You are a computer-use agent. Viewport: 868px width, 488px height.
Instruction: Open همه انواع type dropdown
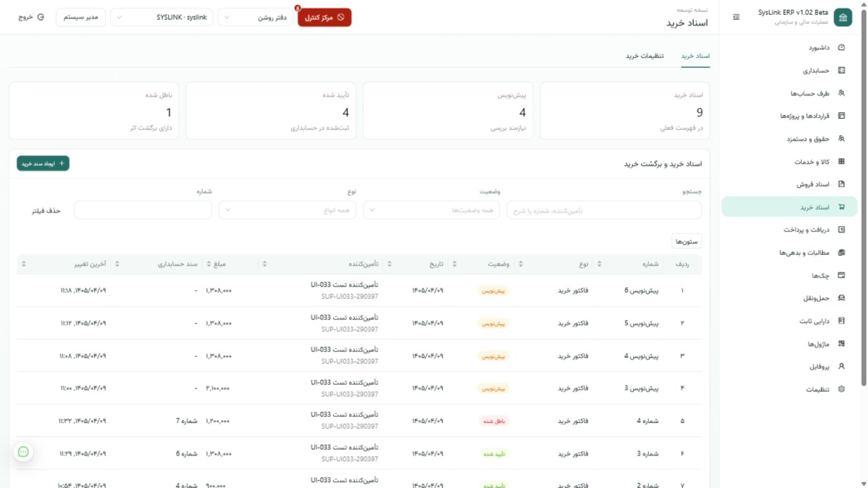point(288,210)
